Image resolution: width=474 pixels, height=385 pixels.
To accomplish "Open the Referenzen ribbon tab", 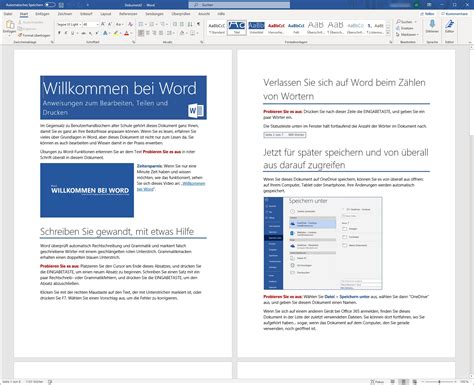I will pyautogui.click(x=128, y=14).
